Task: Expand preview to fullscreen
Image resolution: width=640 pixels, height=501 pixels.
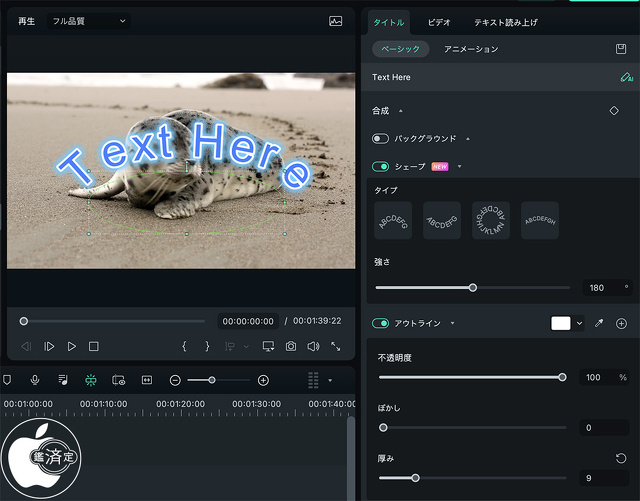Action: point(336,347)
